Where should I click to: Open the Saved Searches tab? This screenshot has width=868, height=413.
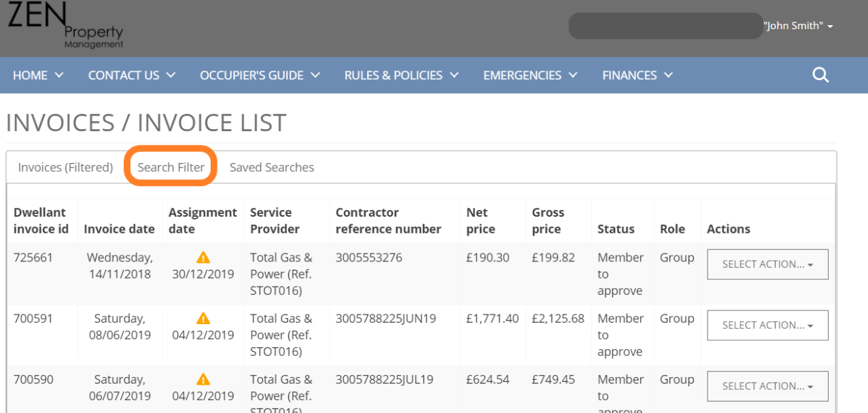(x=271, y=167)
